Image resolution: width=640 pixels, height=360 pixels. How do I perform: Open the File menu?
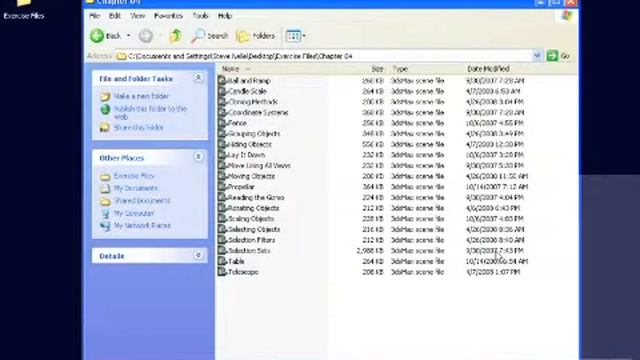coord(94,16)
